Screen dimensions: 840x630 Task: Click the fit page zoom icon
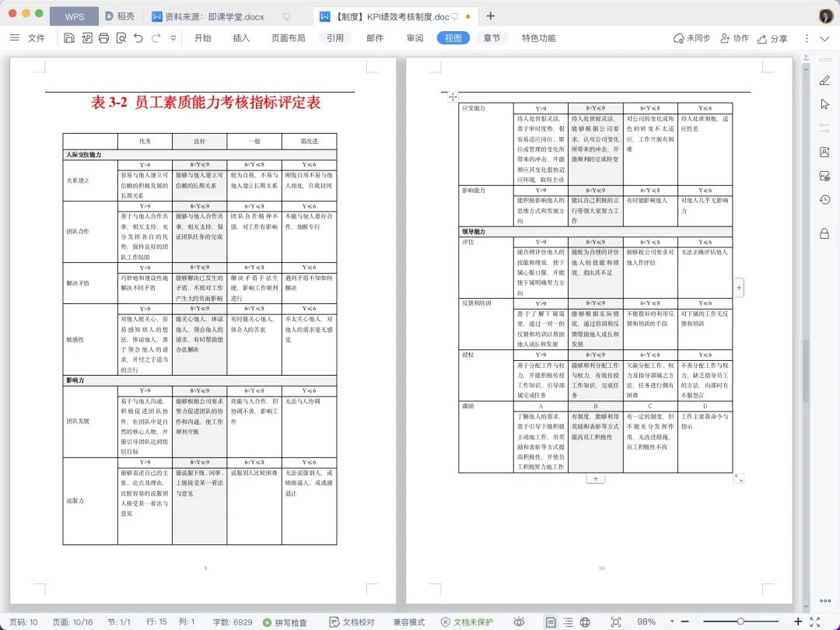615,622
